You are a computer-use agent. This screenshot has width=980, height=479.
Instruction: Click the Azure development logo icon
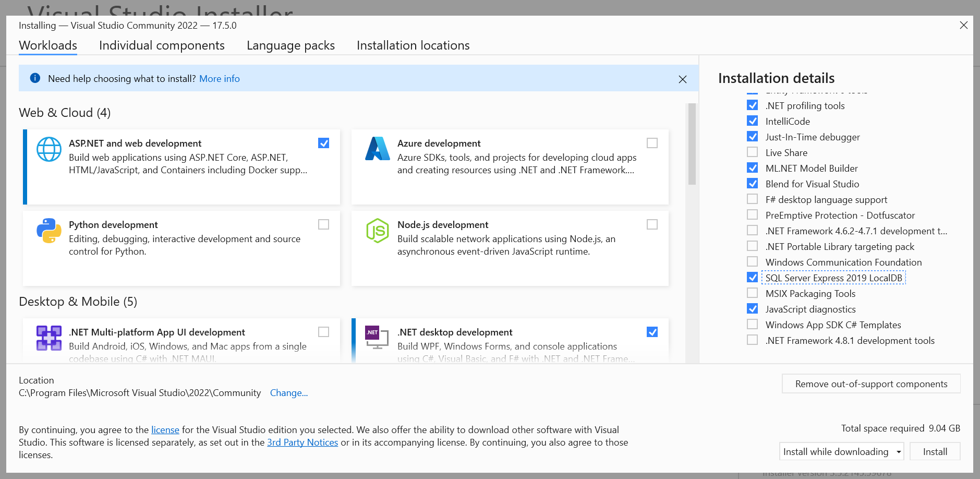(378, 149)
